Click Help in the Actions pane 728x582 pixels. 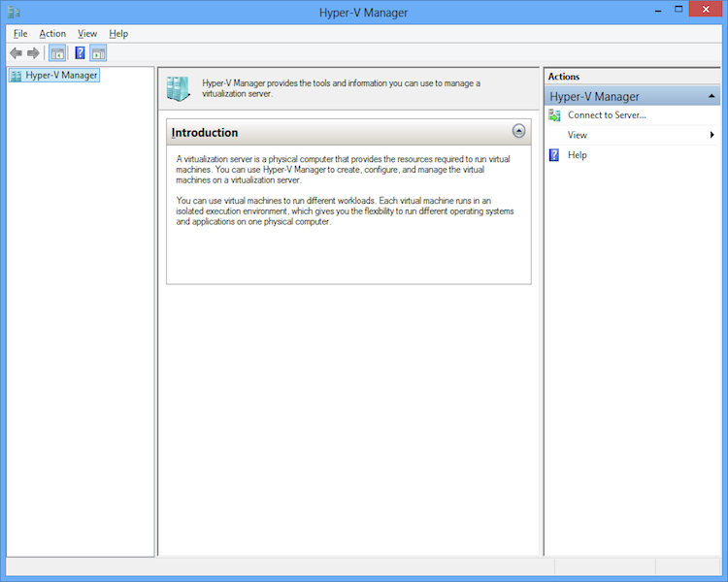coord(578,155)
